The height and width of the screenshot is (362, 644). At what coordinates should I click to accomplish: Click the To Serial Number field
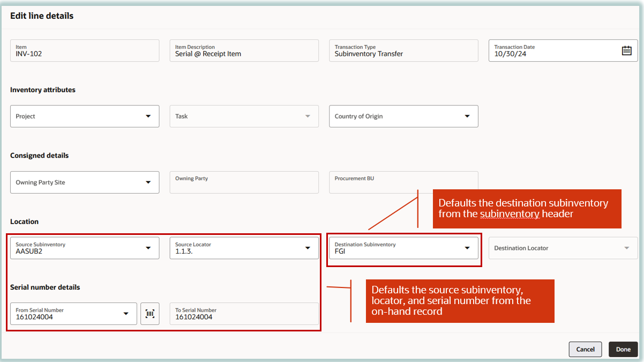coord(244,314)
